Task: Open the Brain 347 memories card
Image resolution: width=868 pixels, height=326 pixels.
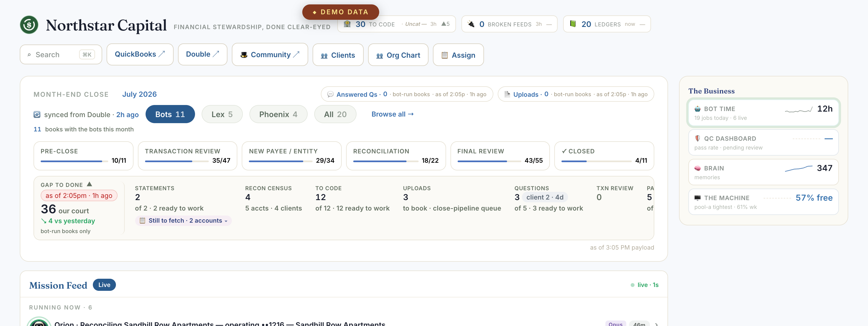Action: 764,172
